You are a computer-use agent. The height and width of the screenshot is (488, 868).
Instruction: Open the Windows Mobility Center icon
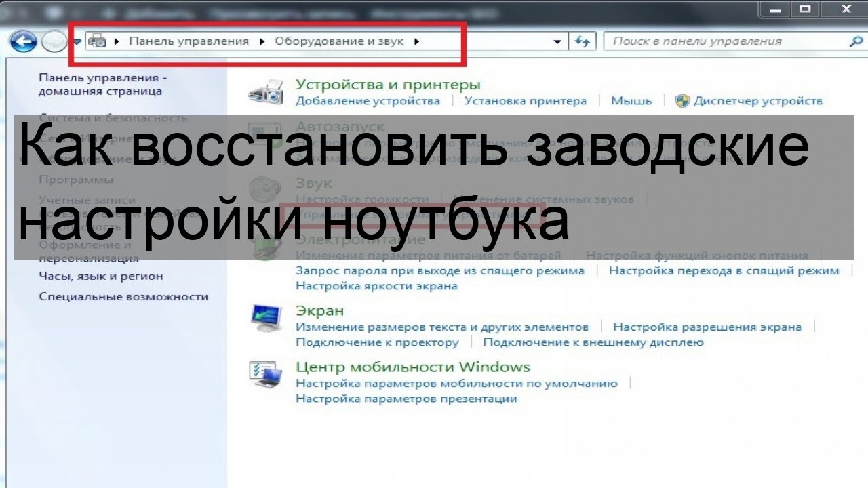point(267,374)
